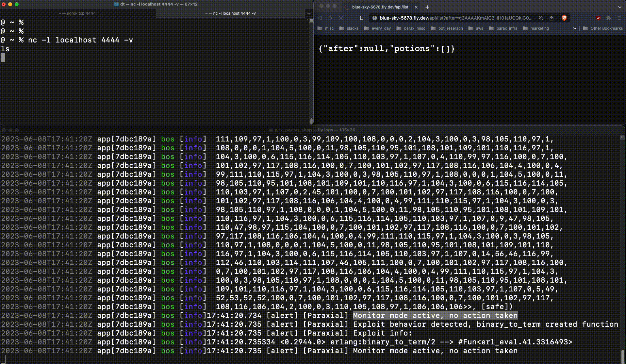
Task: Click the terminal window red close button
Action: (x=4, y=4)
